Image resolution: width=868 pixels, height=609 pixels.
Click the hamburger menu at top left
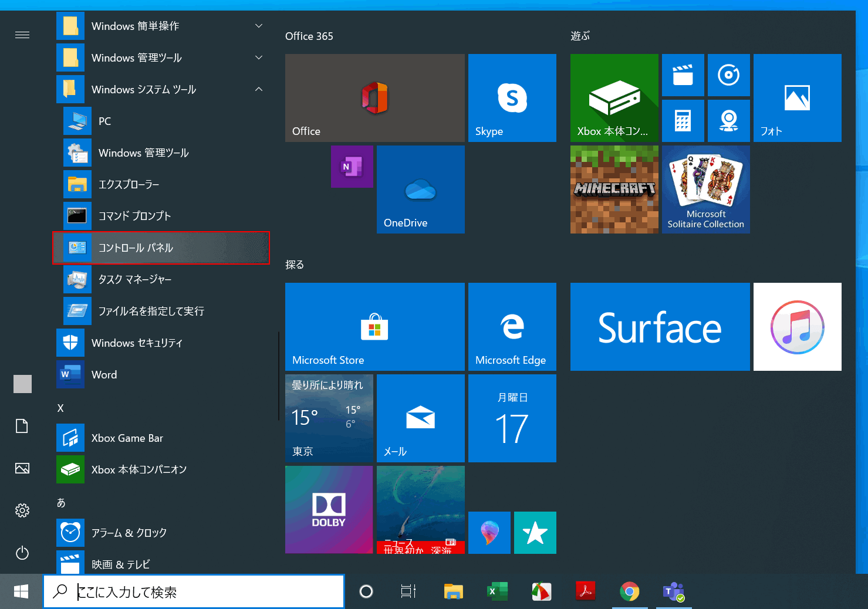coord(22,35)
